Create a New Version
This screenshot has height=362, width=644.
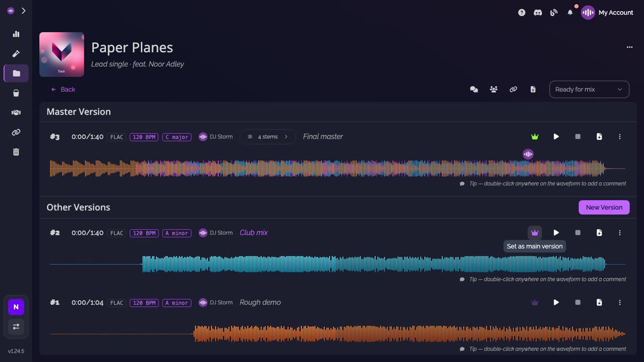pos(604,207)
